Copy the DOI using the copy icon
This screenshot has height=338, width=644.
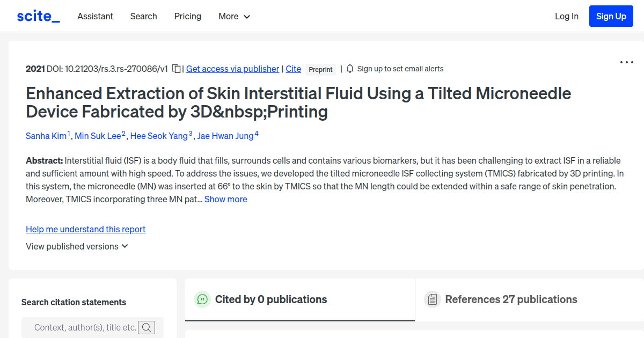(176, 69)
